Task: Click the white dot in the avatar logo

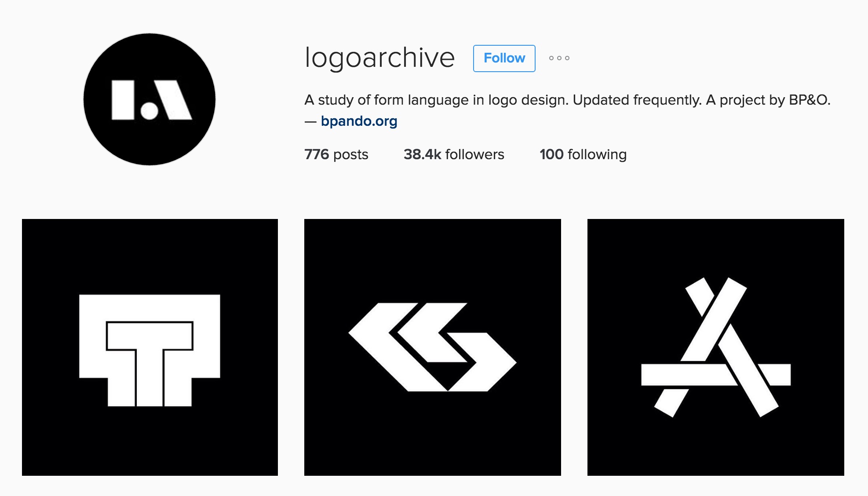Action: pos(149,111)
